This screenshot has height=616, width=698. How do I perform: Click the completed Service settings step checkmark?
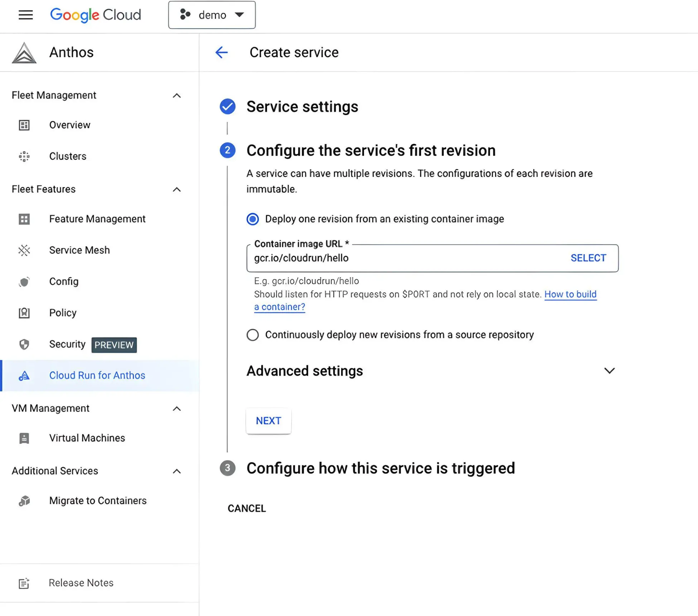coord(228,106)
